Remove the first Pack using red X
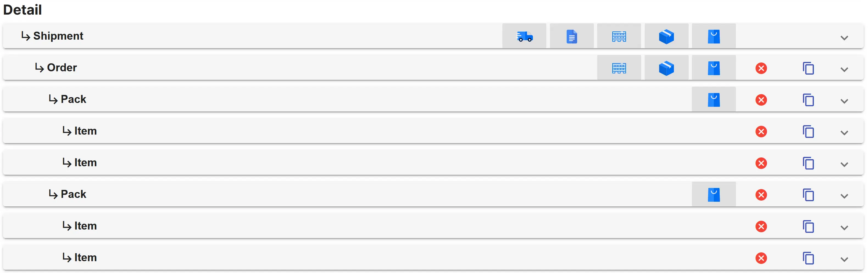This screenshot has width=868, height=273. [x=761, y=100]
